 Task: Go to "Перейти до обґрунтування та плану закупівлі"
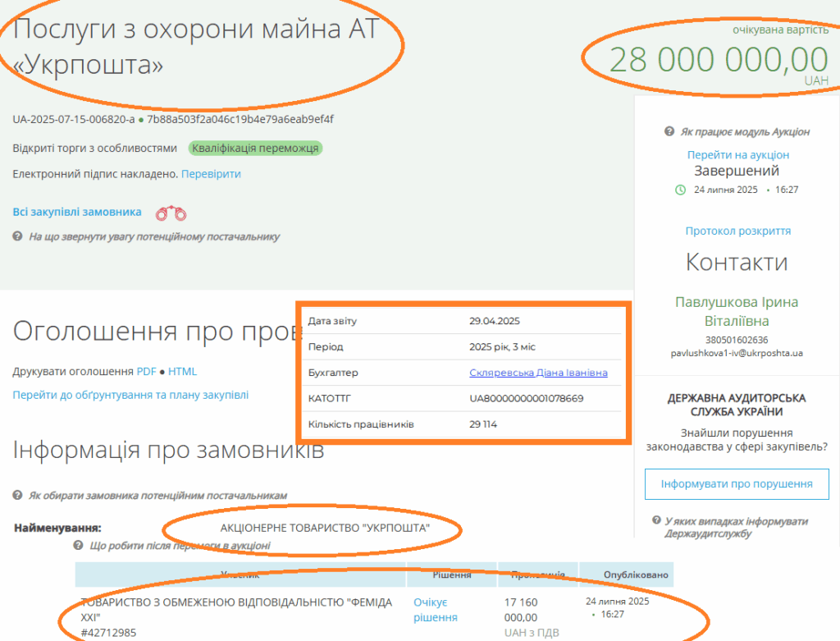coord(130,395)
